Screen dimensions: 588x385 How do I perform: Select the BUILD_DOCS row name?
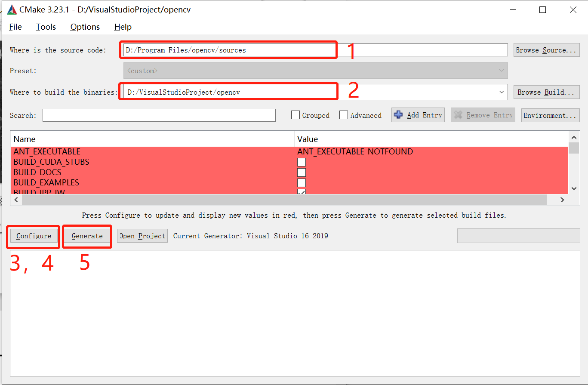[x=37, y=172]
